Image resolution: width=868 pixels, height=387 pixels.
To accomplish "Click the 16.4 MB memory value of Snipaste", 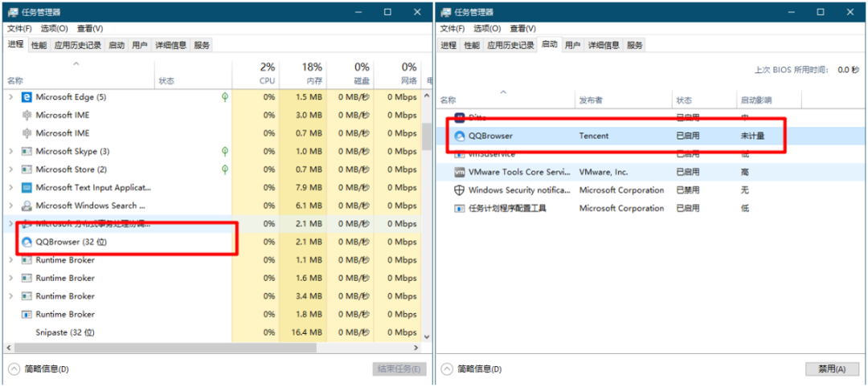I will pyautogui.click(x=306, y=332).
